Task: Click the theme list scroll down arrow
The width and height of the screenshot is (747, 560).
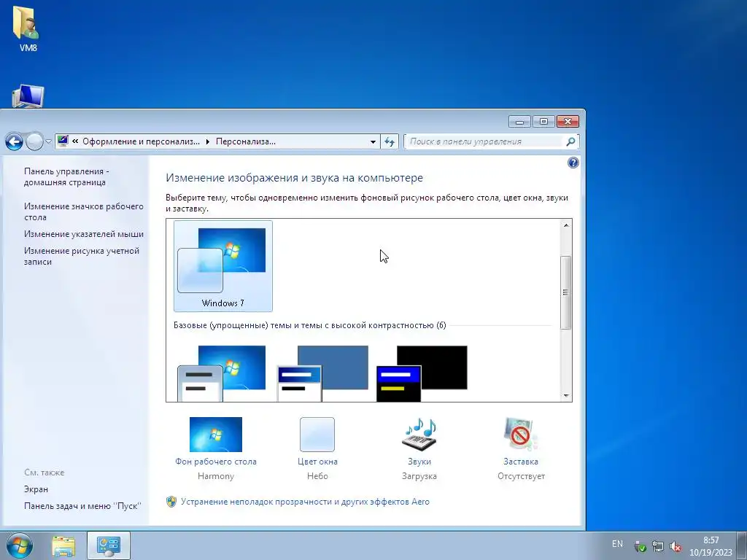Action: (x=566, y=395)
